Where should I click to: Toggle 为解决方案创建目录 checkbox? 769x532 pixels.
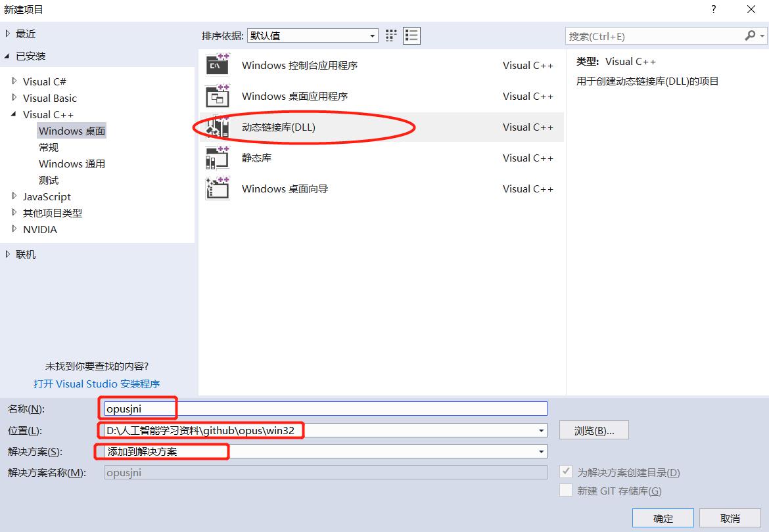566,472
